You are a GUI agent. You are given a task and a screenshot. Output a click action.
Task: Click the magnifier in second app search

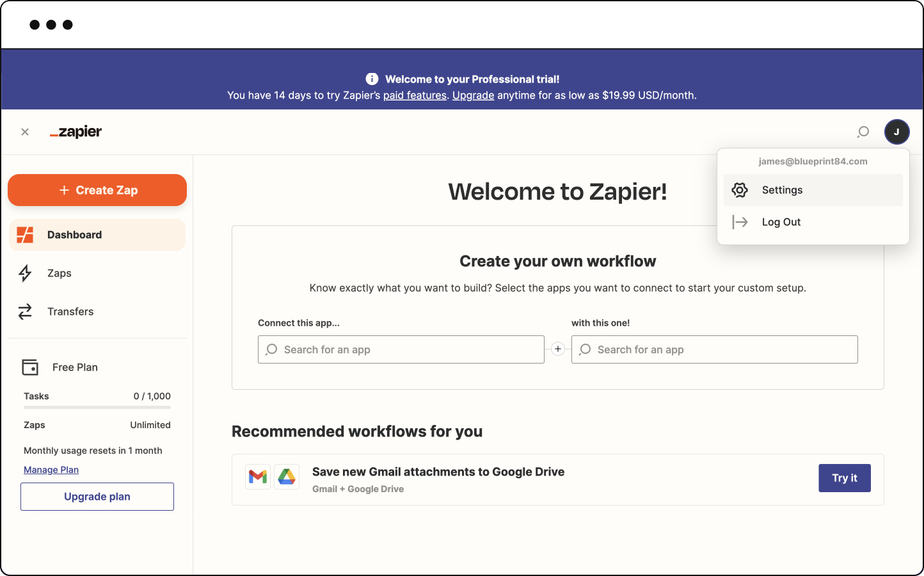click(x=585, y=349)
